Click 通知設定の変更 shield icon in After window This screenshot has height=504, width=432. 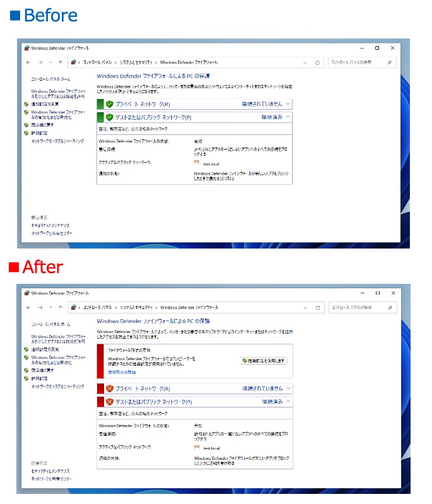pyautogui.click(x=26, y=349)
